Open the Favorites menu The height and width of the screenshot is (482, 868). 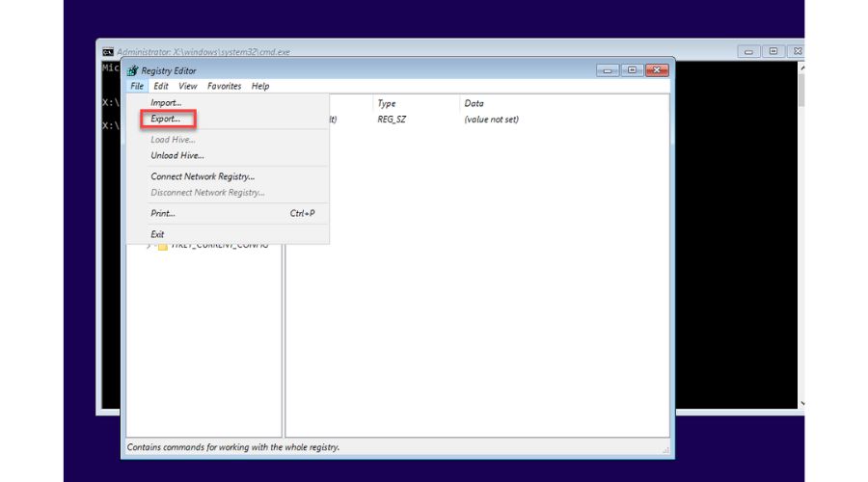[x=224, y=87]
